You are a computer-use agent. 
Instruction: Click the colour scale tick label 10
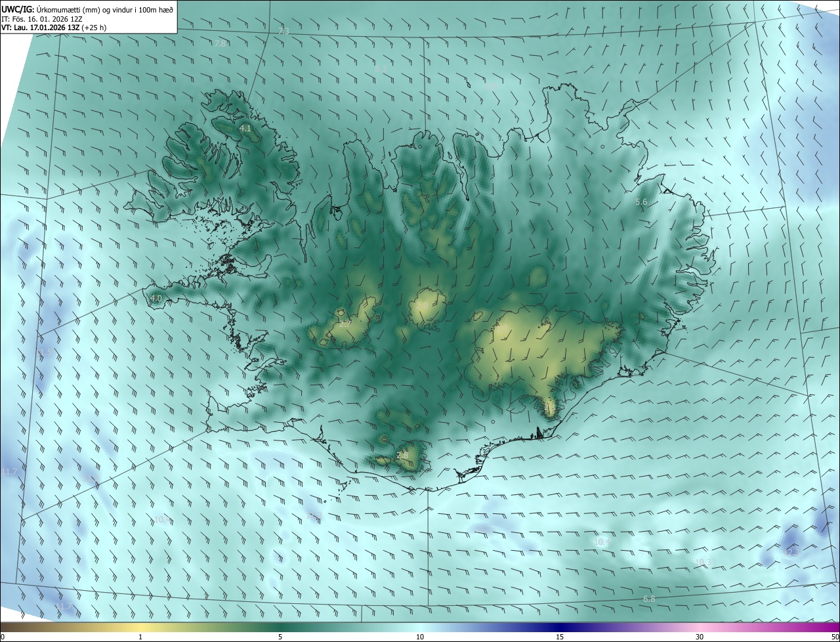point(420,637)
